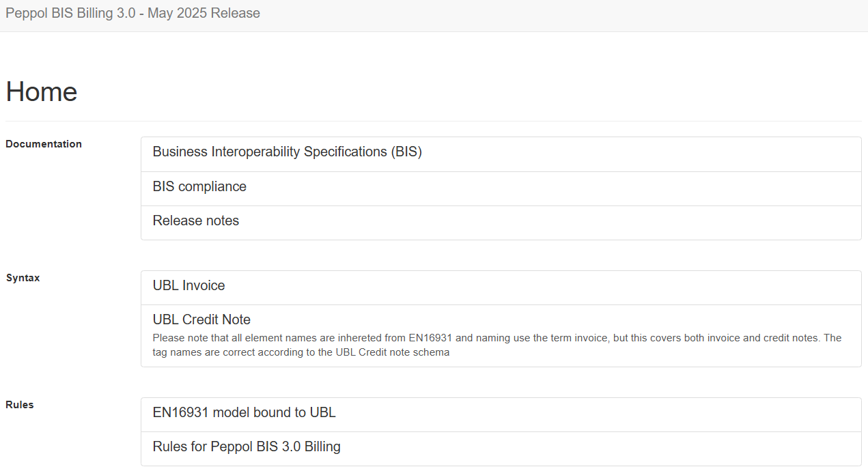Image resolution: width=868 pixels, height=469 pixels.
Task: Click the Documentation section label
Action: [x=44, y=144]
